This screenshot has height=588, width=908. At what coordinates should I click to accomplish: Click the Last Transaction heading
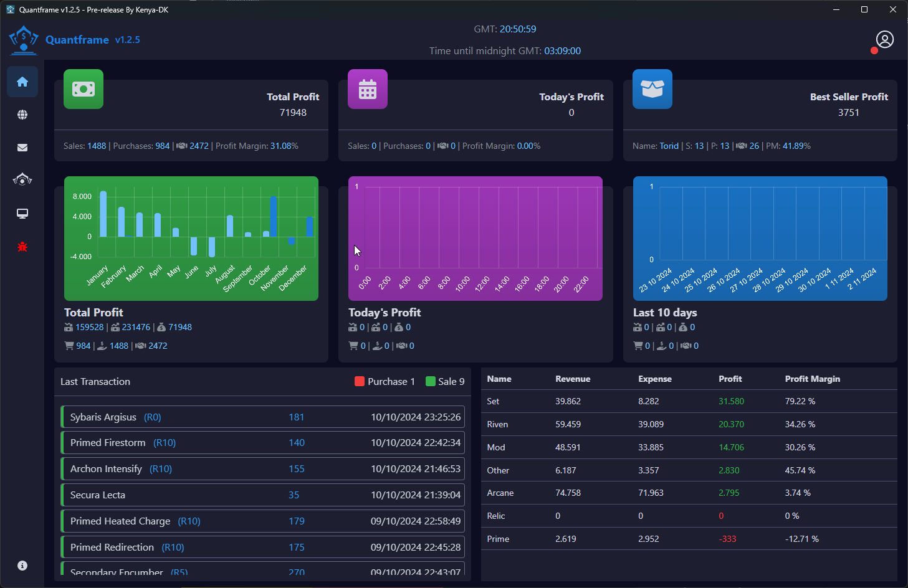95,382
